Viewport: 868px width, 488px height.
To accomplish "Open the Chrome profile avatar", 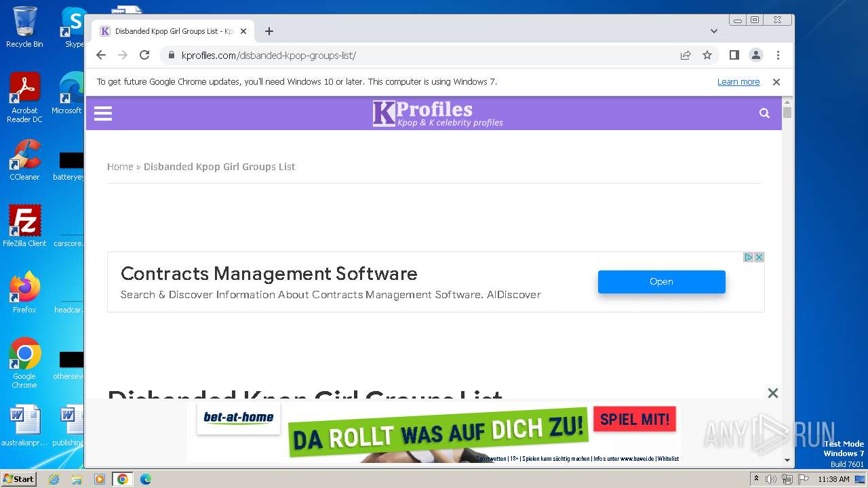I will 755,55.
